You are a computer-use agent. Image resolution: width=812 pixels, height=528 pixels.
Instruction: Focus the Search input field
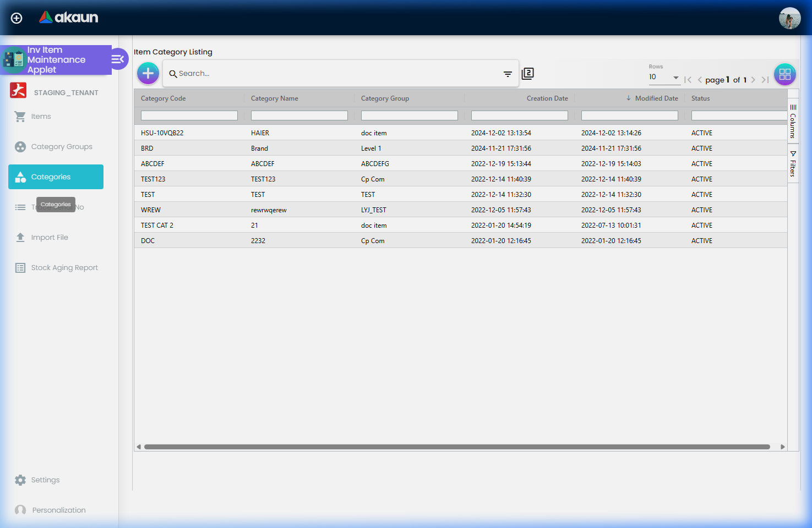point(336,74)
